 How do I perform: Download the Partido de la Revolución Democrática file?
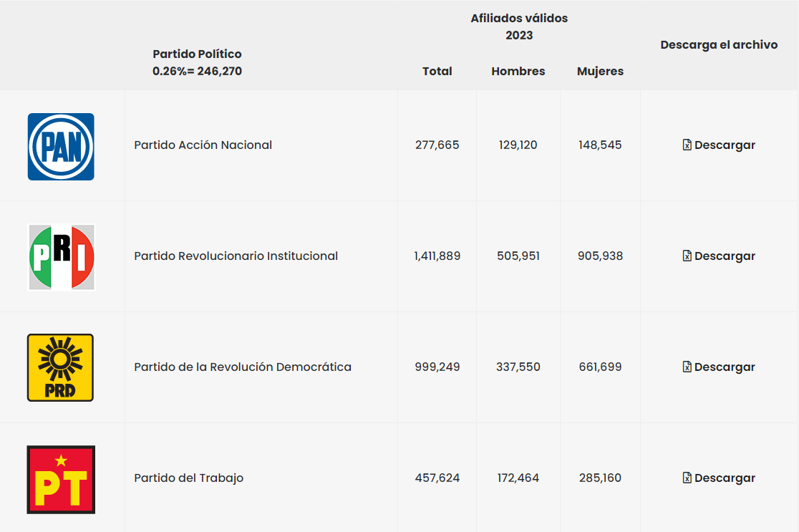coord(719,367)
